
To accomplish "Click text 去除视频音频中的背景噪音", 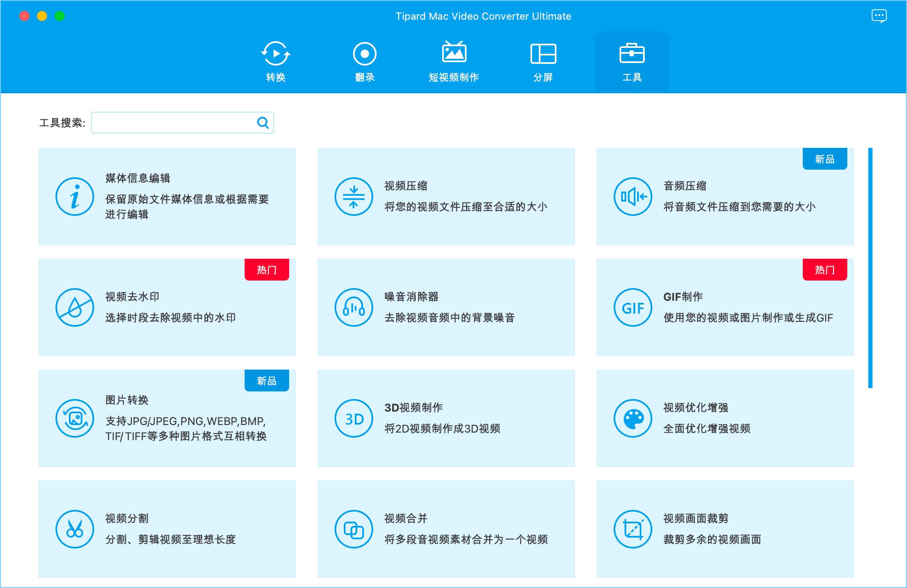I will click(450, 318).
